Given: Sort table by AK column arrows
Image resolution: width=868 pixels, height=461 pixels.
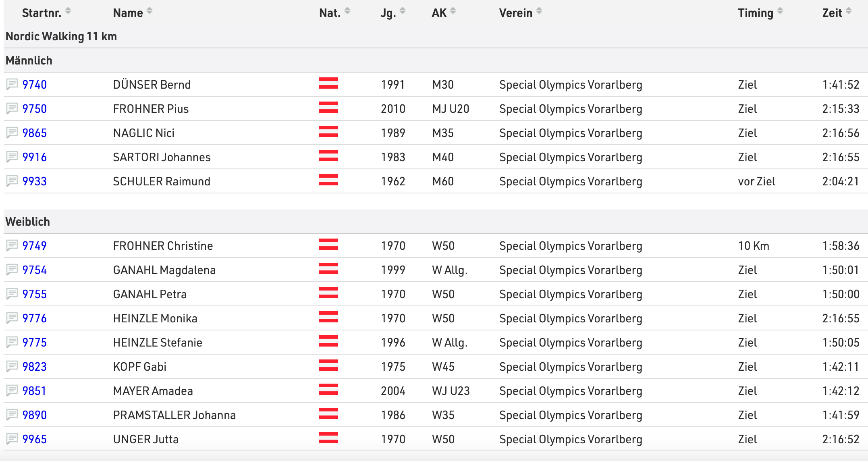Looking at the screenshot, I should coord(453,11).
